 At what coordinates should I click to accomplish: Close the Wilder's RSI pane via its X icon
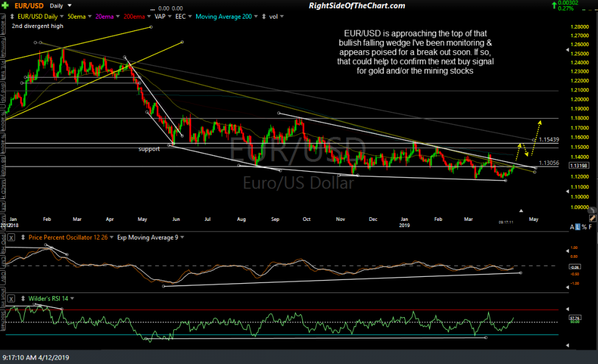point(11,298)
